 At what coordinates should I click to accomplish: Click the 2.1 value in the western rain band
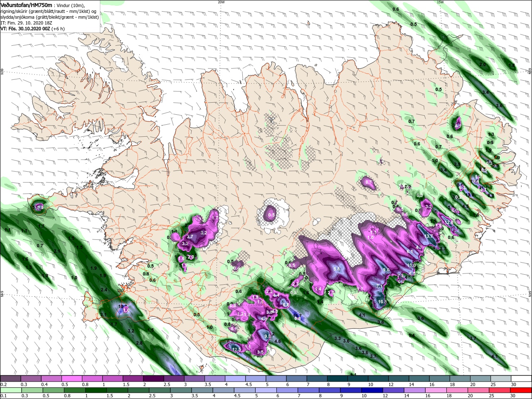pos(57,251)
